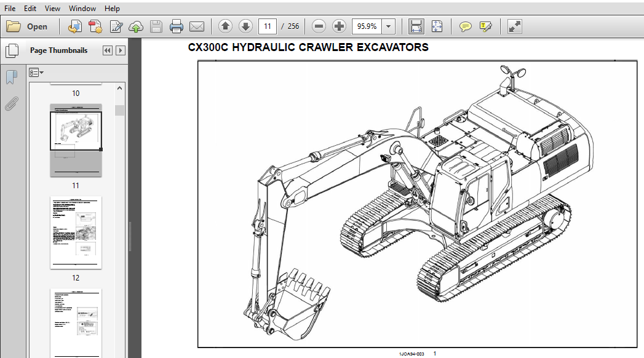Screen dimensions: 644x358
Task: Click the save floppy disk icon
Action: 156,26
